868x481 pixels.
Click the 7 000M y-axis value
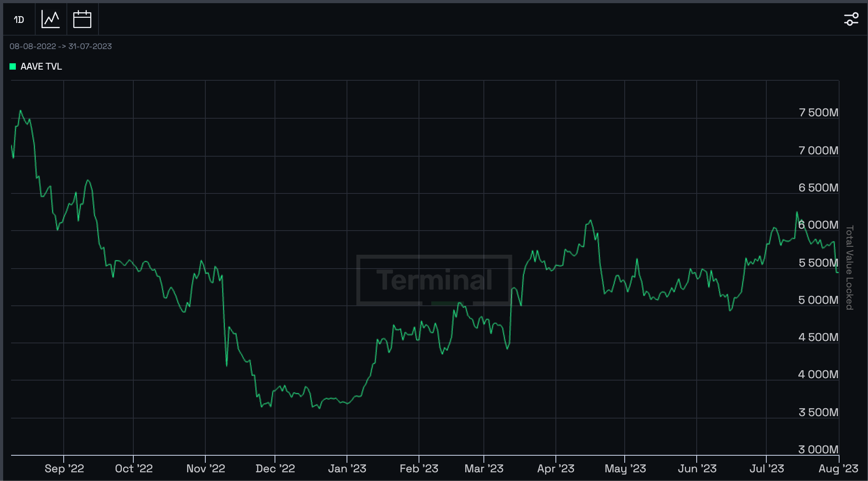pyautogui.click(x=819, y=151)
